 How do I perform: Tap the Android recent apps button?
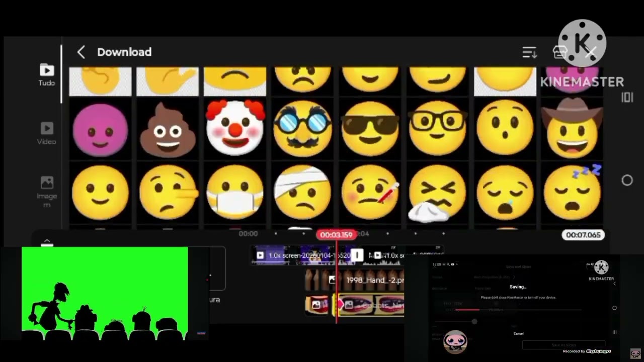[627, 98]
